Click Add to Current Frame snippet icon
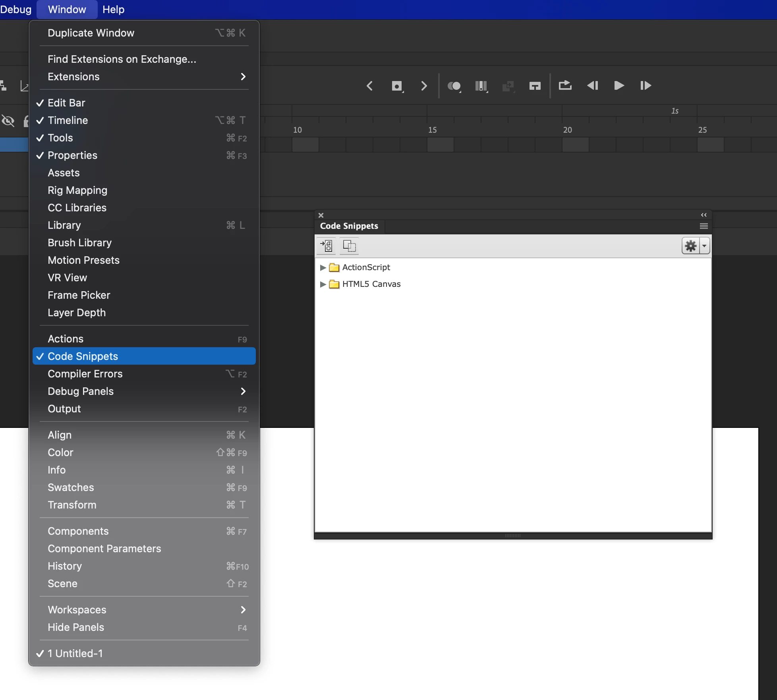The height and width of the screenshot is (700, 777). tap(326, 246)
